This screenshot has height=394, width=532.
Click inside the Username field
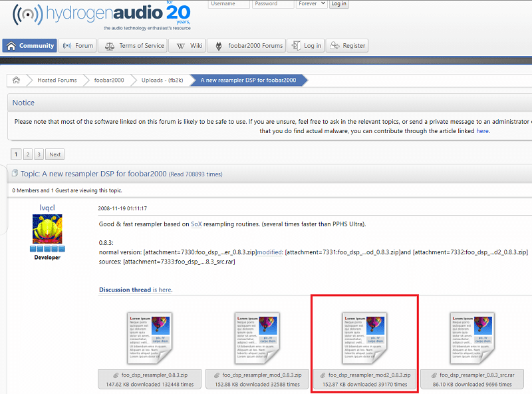[x=229, y=4]
